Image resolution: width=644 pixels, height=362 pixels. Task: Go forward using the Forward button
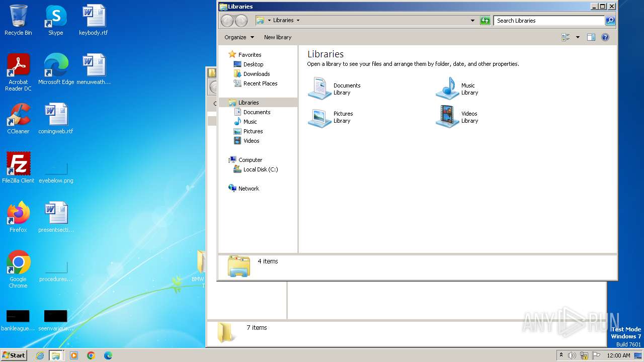pos(241,21)
